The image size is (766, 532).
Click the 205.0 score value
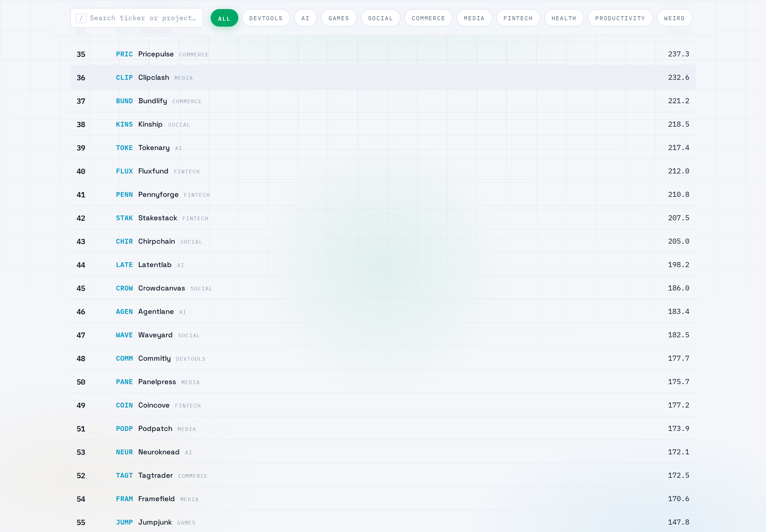[678, 241]
